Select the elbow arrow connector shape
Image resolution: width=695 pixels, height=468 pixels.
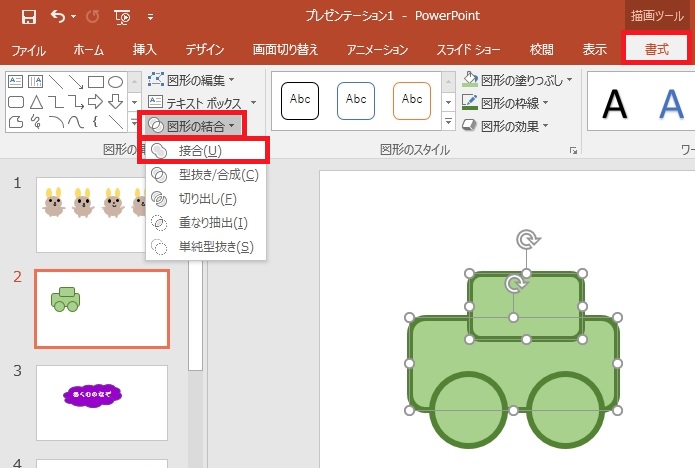(x=76, y=102)
